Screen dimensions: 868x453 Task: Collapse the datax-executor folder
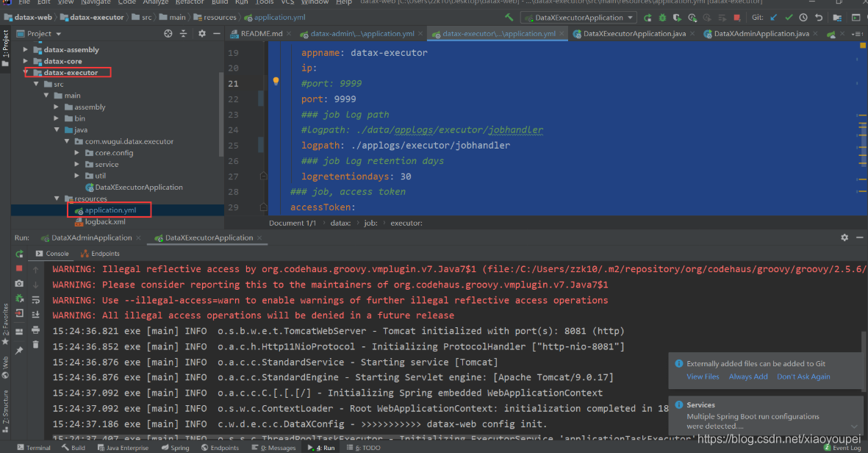click(26, 73)
